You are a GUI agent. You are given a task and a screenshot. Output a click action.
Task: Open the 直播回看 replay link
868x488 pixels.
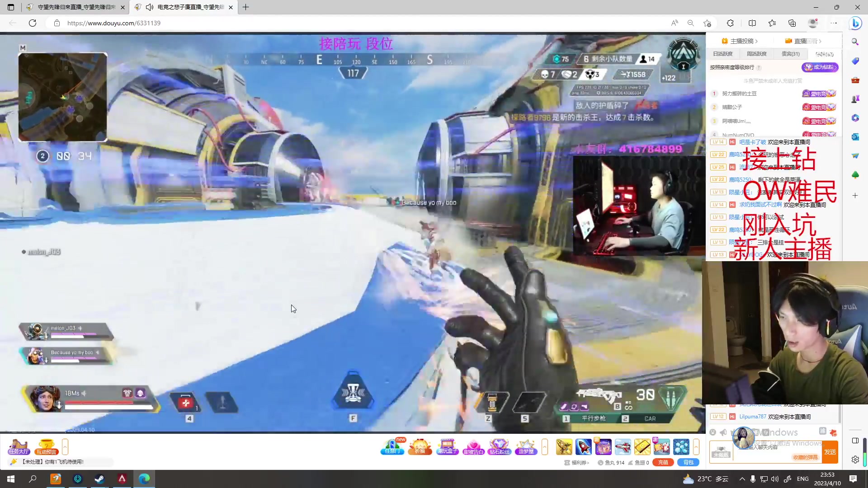[803, 41]
